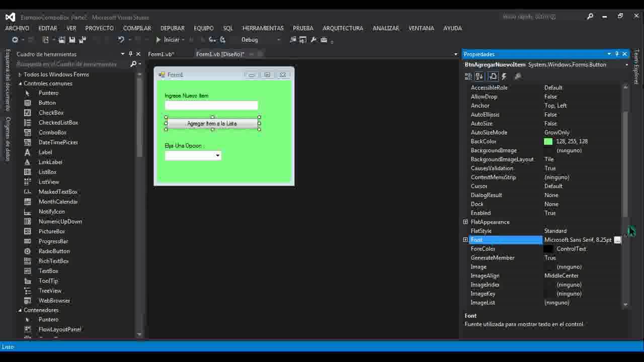The height and width of the screenshot is (362, 644).
Task: Open the combo box dropdown on Form1
Action: (217, 156)
